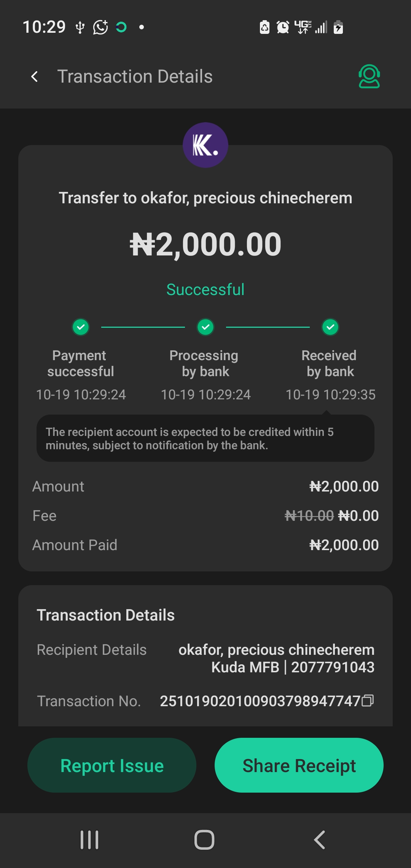Tap the Received by bank checkmark

[x=330, y=327]
